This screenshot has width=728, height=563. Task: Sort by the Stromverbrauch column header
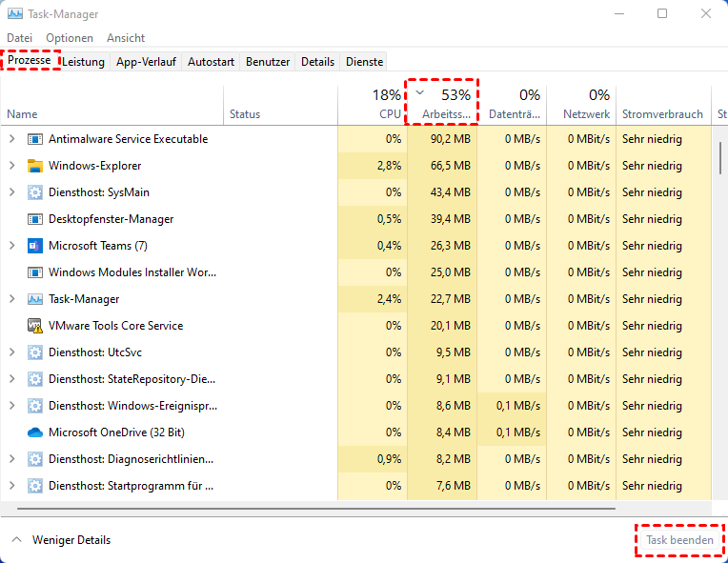(x=663, y=106)
